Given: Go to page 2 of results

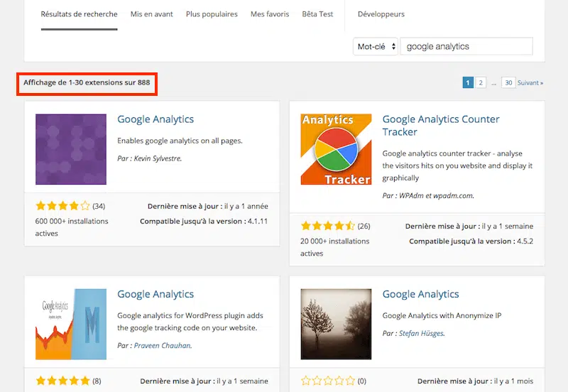Looking at the screenshot, I should point(481,83).
